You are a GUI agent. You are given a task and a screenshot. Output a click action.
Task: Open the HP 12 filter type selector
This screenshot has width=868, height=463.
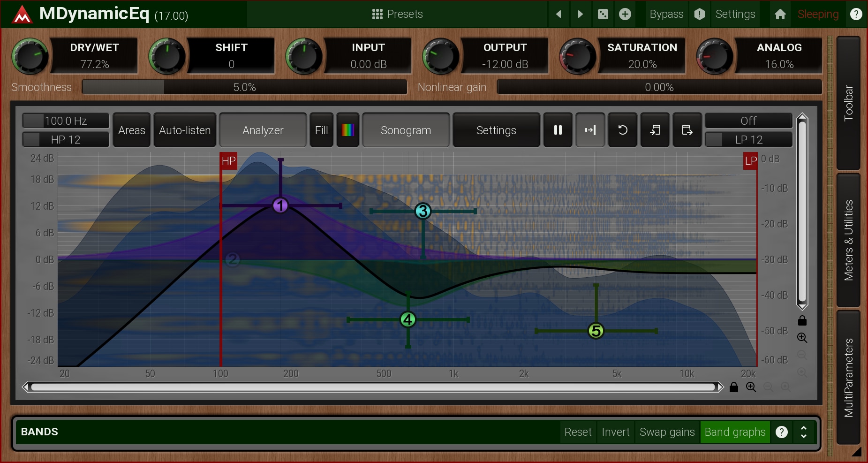coord(66,139)
